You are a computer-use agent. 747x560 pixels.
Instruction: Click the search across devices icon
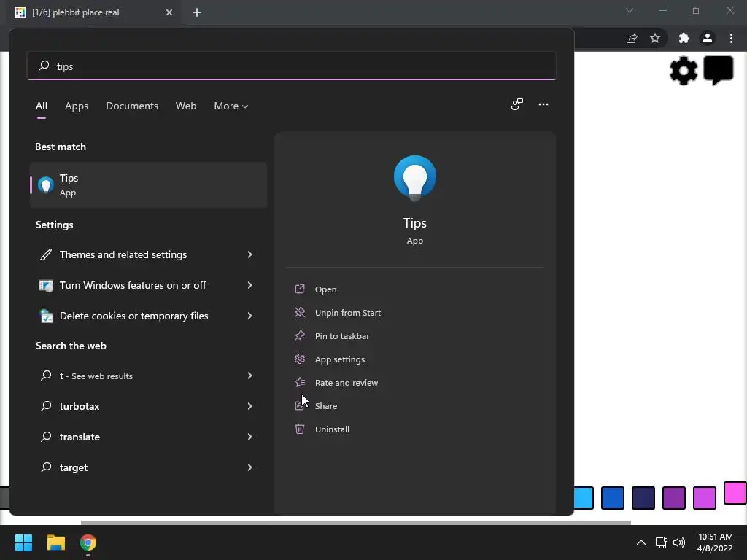coord(517,104)
